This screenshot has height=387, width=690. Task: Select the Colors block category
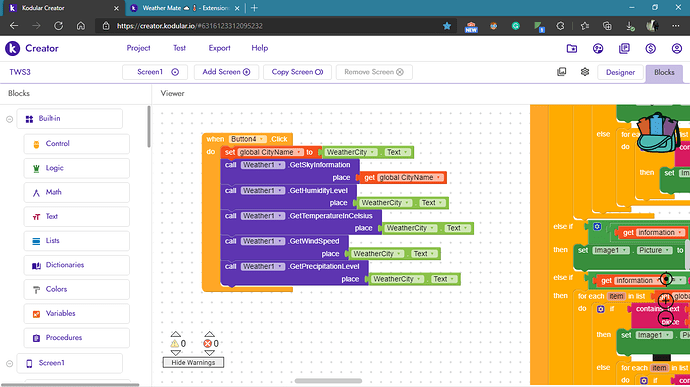pyautogui.click(x=77, y=289)
